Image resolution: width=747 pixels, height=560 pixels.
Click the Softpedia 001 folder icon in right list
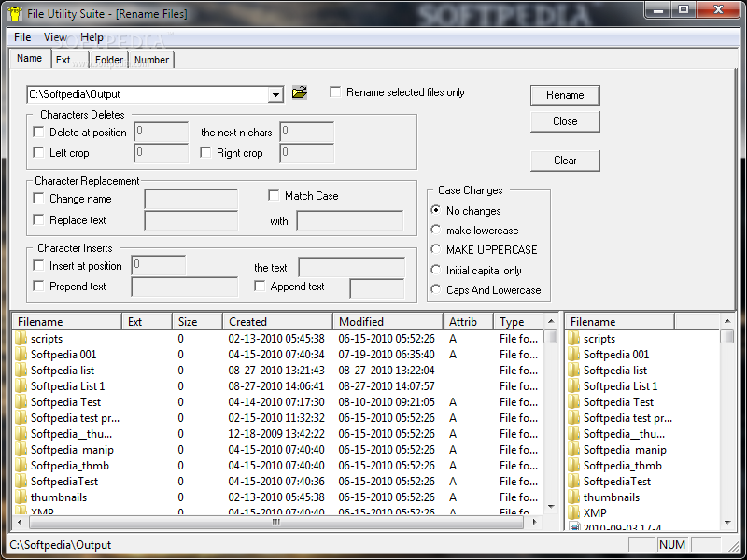pos(573,355)
